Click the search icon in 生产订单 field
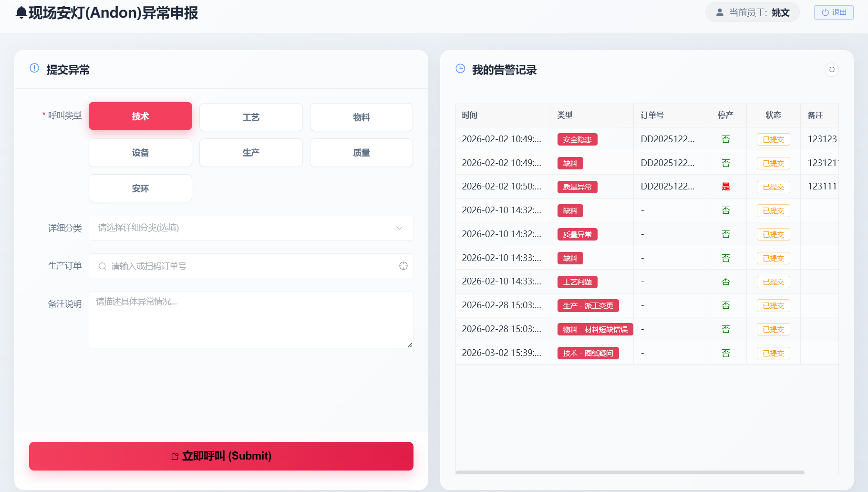868x492 pixels. [x=102, y=266]
